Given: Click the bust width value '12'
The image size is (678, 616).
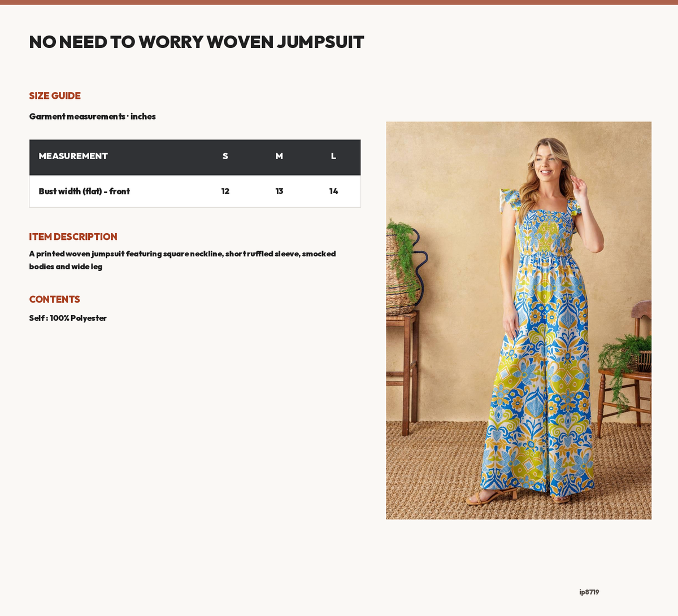Looking at the screenshot, I should 225,191.
